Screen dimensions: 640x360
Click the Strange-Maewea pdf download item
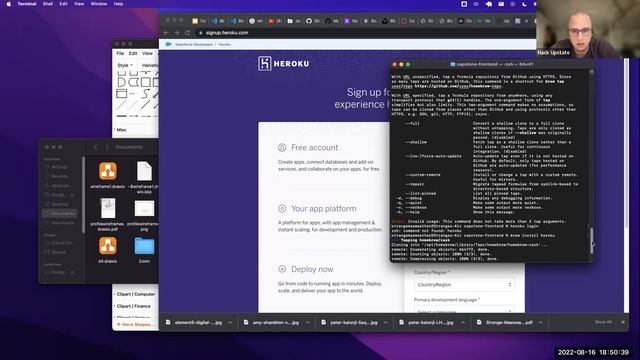[505, 322]
